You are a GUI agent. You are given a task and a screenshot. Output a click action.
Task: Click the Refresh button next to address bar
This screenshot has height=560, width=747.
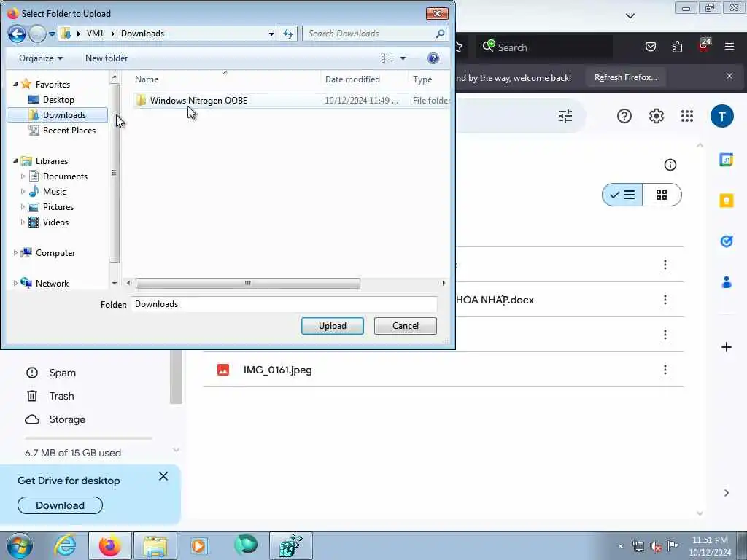coord(288,34)
